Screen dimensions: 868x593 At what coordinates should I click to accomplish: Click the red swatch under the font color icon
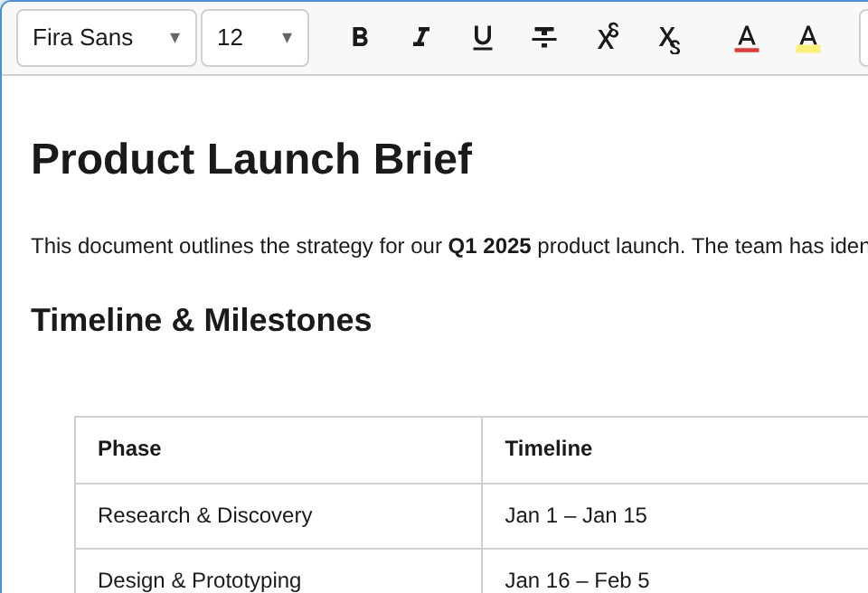click(746, 52)
